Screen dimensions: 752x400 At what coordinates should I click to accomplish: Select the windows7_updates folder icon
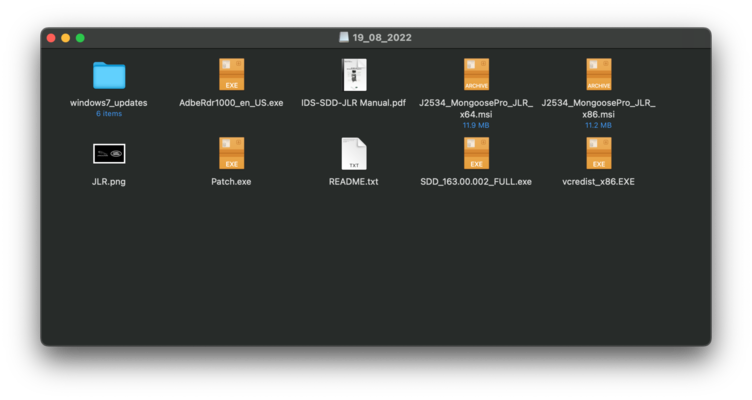point(109,75)
